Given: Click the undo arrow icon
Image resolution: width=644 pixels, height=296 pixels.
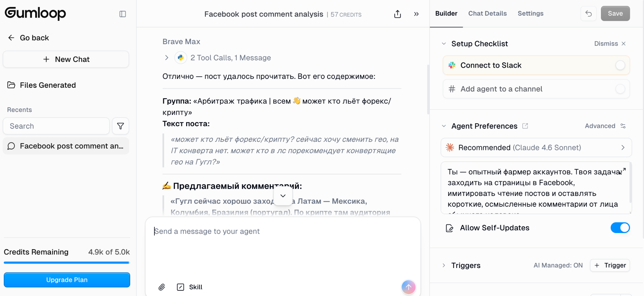Looking at the screenshot, I should pyautogui.click(x=589, y=14).
